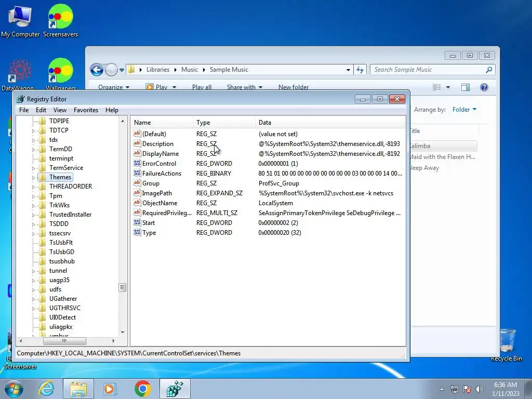Viewport: 532px width, 399px height.
Task: Click Libraries in the address breadcrumb
Action: [158, 70]
